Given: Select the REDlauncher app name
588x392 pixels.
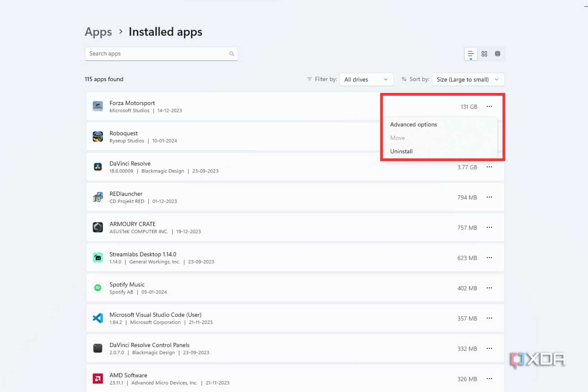Looking at the screenshot, I should click(126, 194).
